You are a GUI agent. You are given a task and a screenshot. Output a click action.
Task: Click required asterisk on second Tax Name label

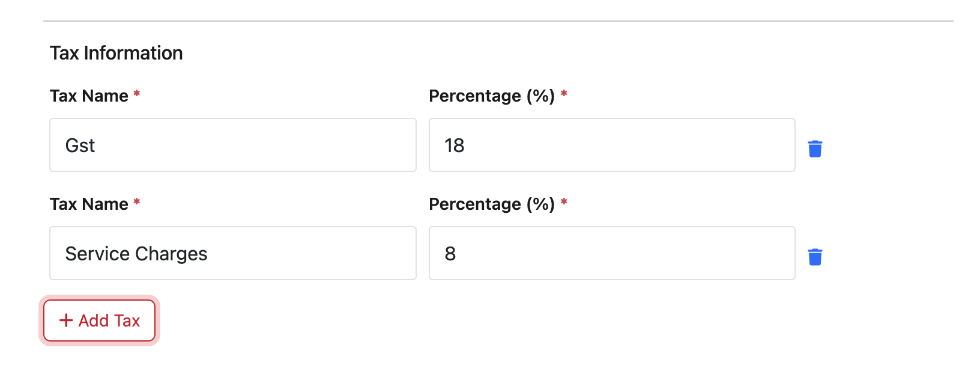(137, 202)
